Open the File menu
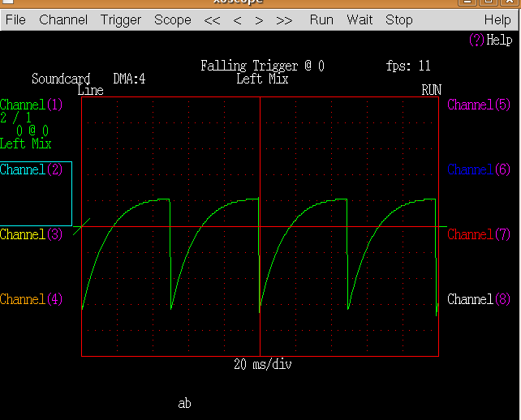The height and width of the screenshot is (420, 521). (x=15, y=19)
